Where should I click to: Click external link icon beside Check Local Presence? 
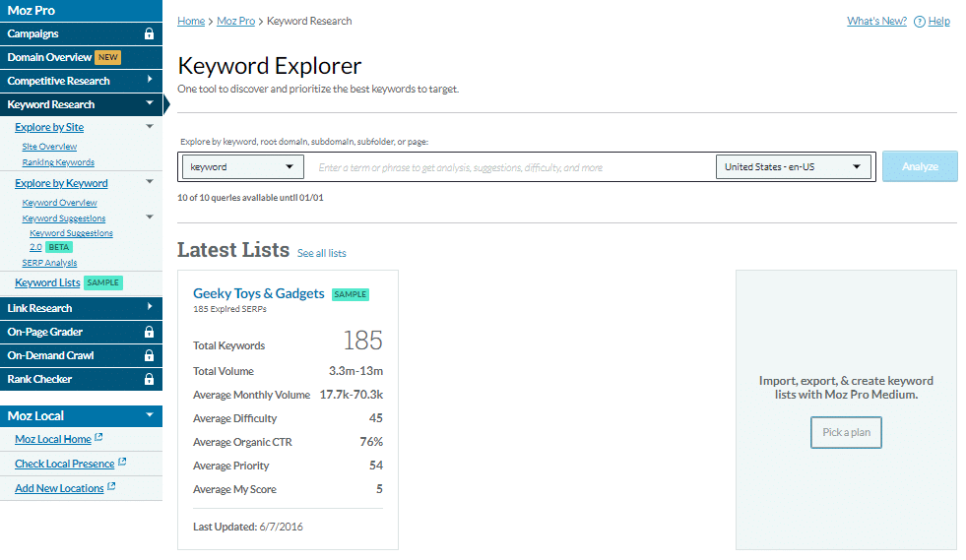pyautogui.click(x=122, y=462)
